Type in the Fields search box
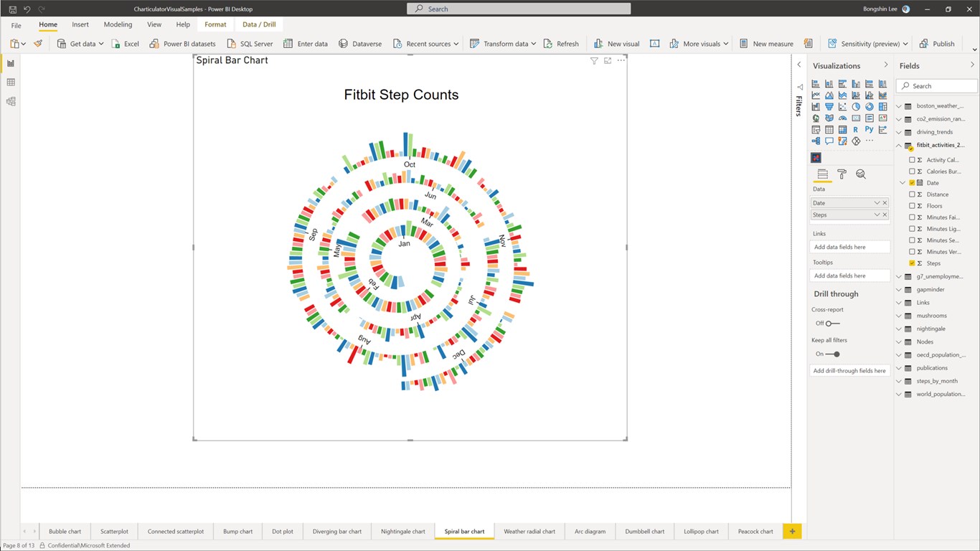980x551 pixels. [936, 85]
